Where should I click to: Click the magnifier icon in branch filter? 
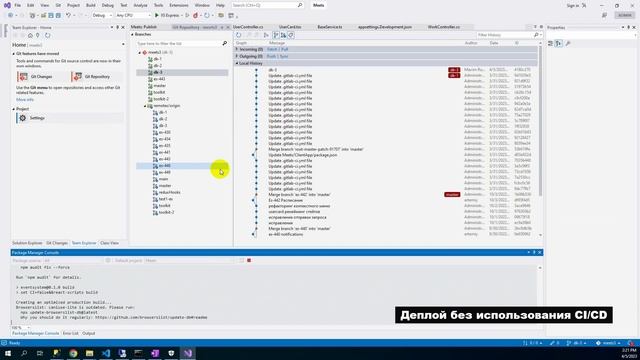224,43
